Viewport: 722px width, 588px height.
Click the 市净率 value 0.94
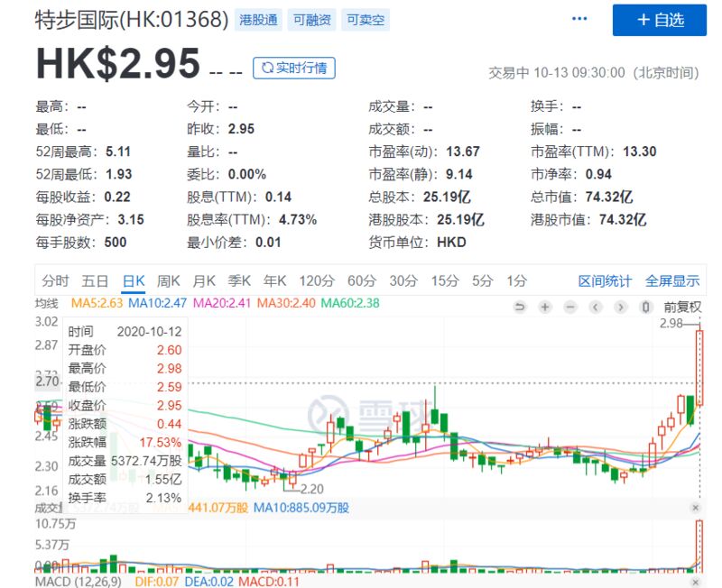598,174
